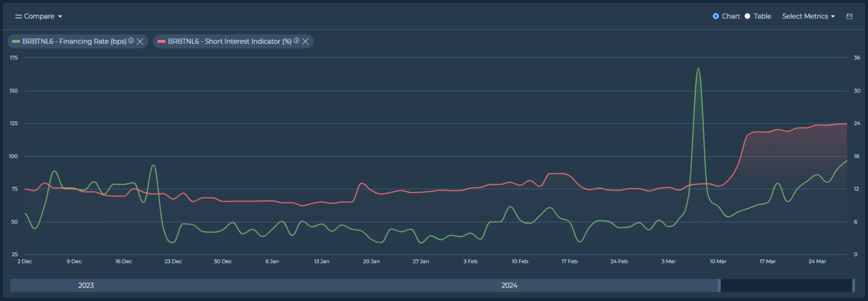Click the dark unselected area of the timeline bar
This screenshot has width=868, height=301.
786,285
